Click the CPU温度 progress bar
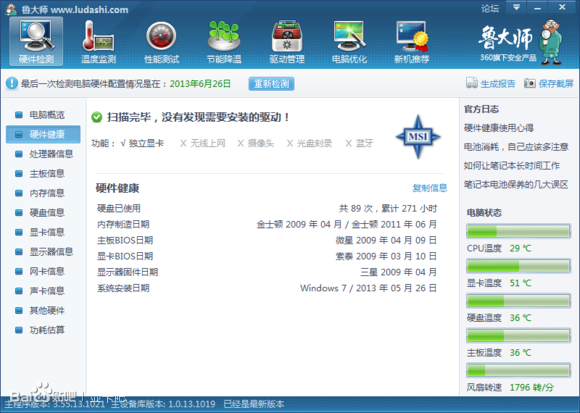The height and width of the screenshot is (413, 580). point(518,231)
